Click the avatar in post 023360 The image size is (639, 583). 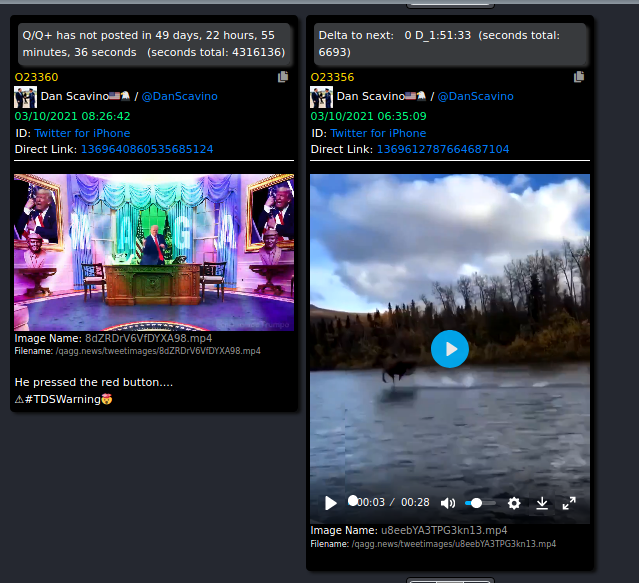click(25, 97)
